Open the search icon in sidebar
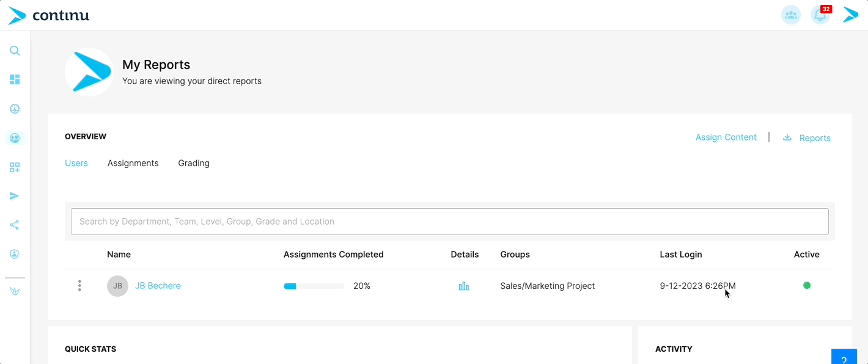 15,51
